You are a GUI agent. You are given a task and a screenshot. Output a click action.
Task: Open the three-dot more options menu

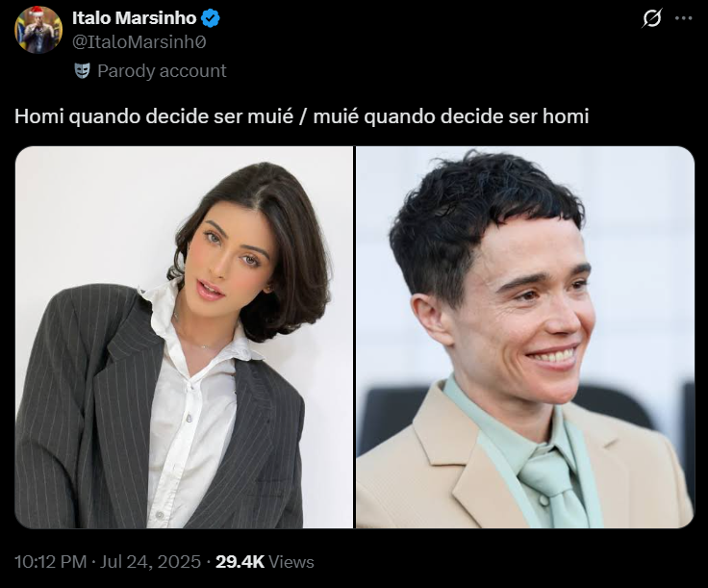point(684,18)
